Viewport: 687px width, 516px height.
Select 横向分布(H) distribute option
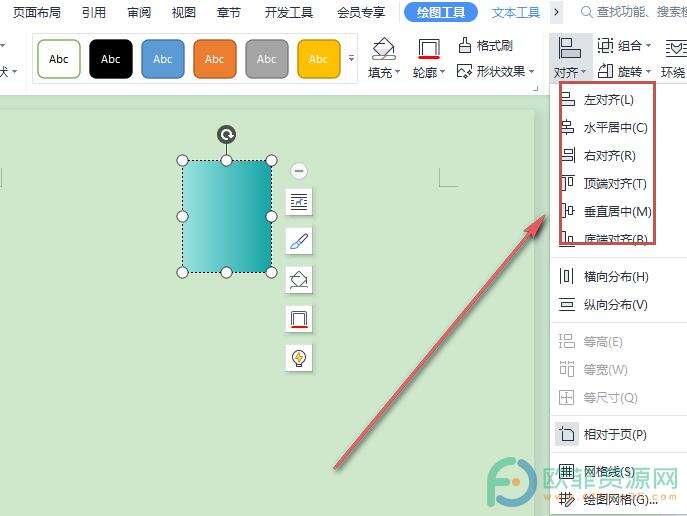(x=618, y=277)
